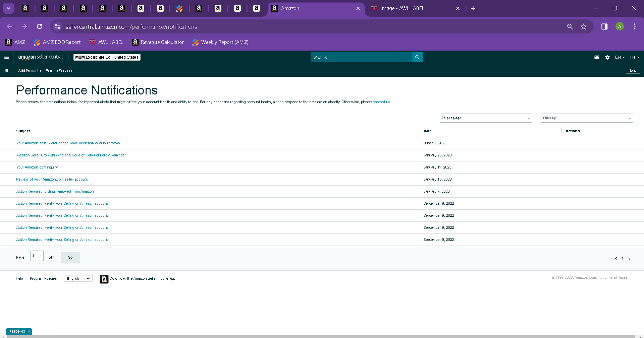
Task: Open the browser tab search dropdown
Action: (9, 8)
